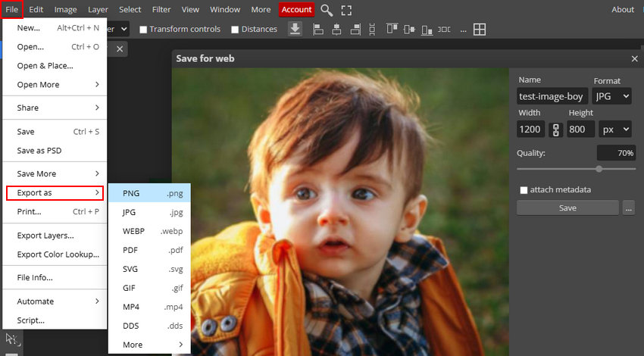Expand the Save More submenu
Image resolution: width=644 pixels, height=356 pixels.
(55, 173)
